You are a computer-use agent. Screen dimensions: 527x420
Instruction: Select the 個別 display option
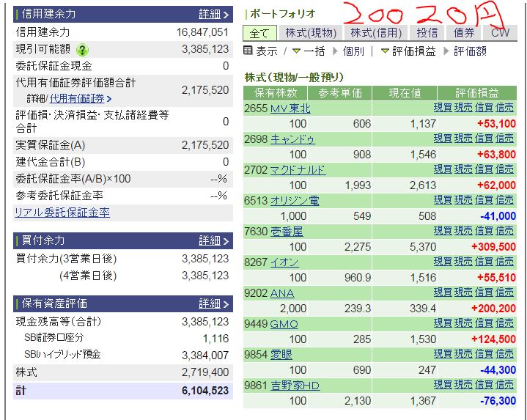353,51
